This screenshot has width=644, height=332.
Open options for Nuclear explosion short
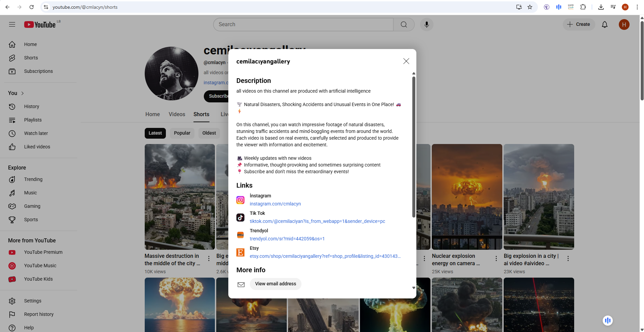(x=496, y=258)
